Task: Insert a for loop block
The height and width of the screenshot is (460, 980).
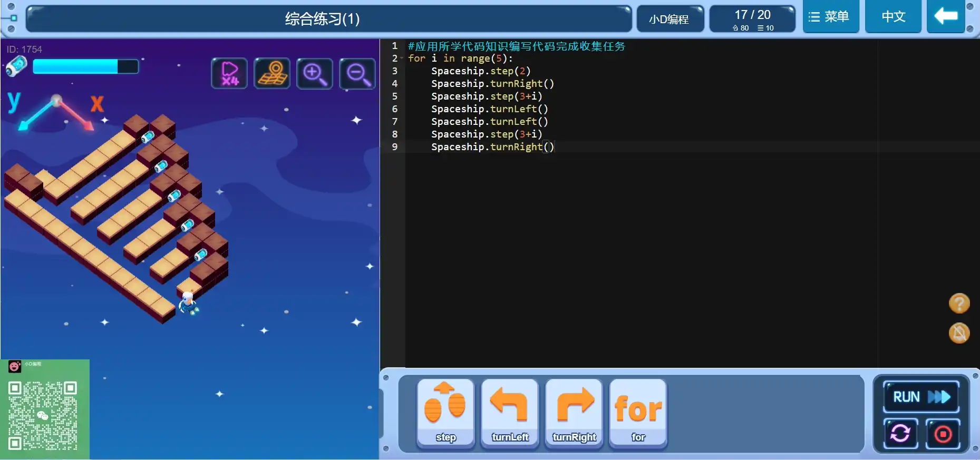Action: click(638, 414)
